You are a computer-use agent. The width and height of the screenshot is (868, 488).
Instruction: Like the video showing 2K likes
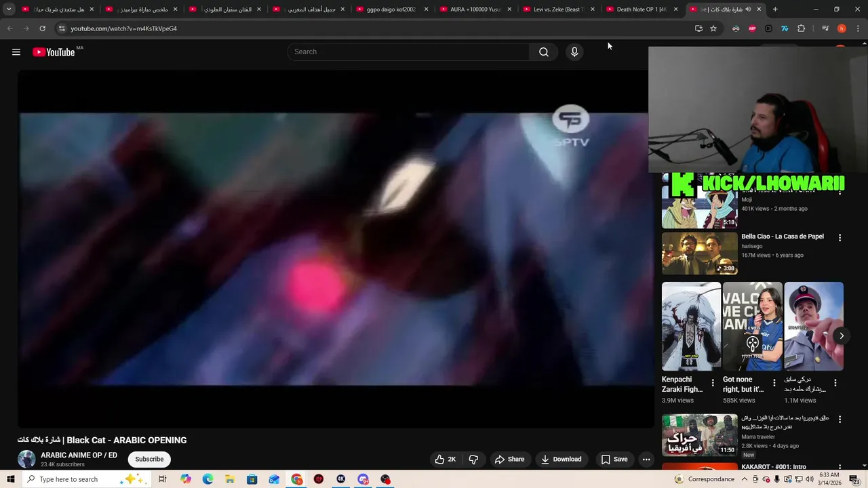coord(446,460)
